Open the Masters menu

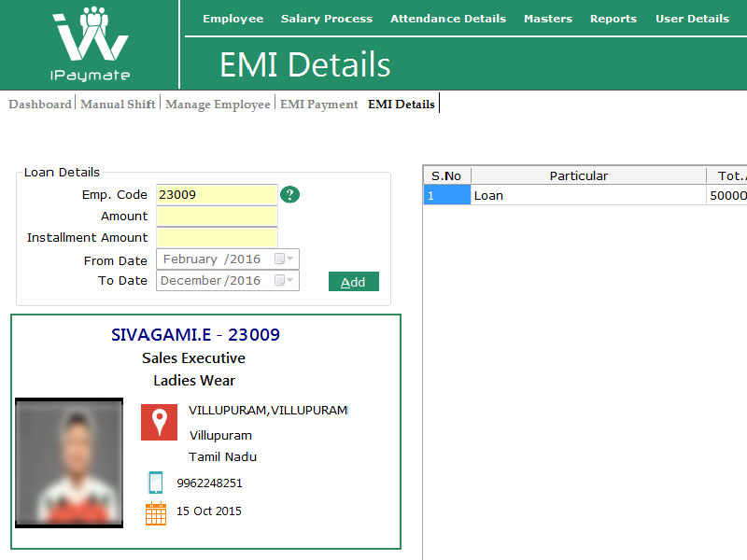[547, 19]
